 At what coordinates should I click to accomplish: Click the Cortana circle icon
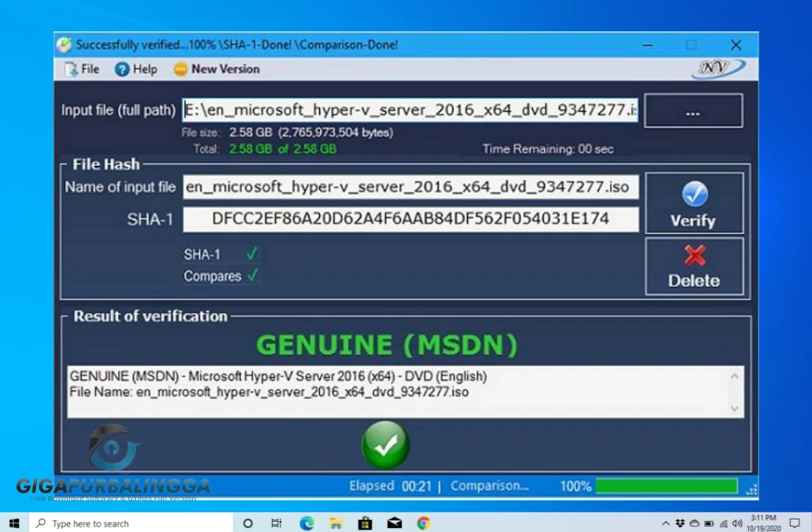point(248,523)
